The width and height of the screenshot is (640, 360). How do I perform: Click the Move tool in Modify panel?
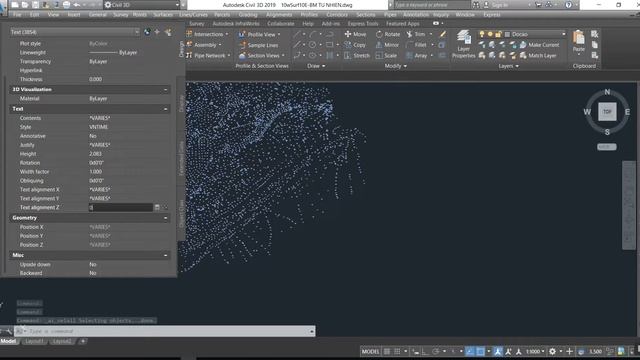point(355,34)
